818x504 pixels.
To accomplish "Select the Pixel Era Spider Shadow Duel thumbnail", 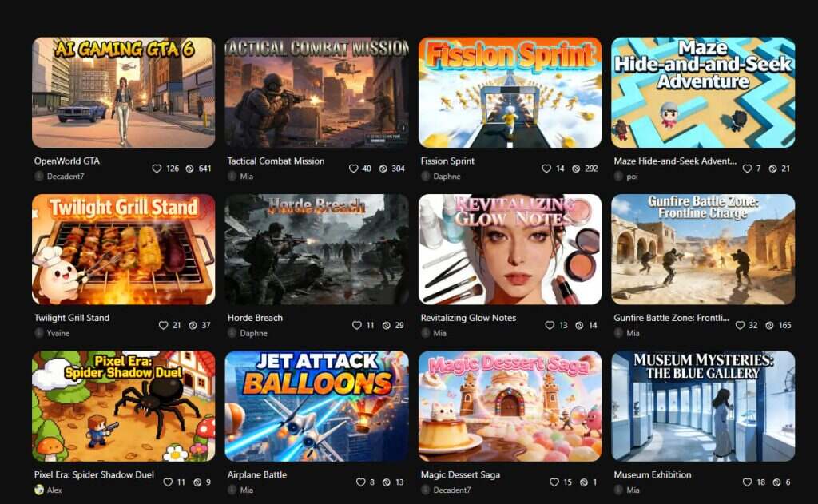I will [124, 406].
